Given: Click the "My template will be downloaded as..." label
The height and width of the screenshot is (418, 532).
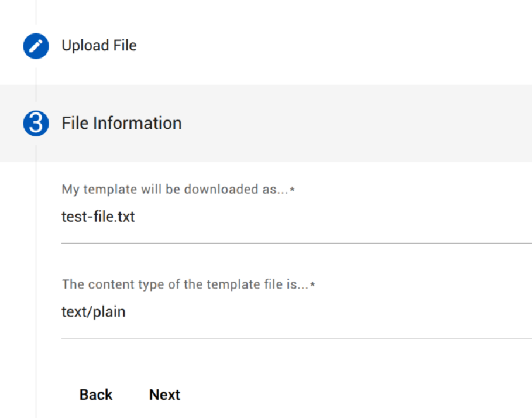Looking at the screenshot, I should [175, 190].
